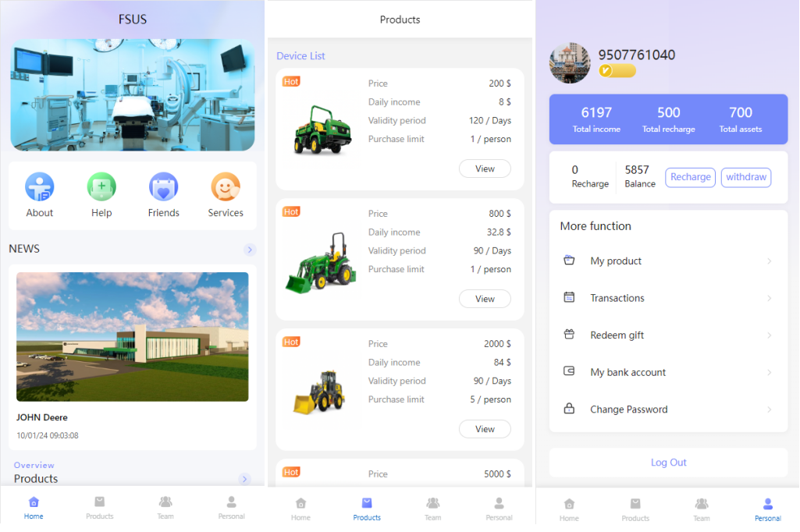Expand NEWS section with arrow
The width and height of the screenshot is (800, 532).
(250, 250)
